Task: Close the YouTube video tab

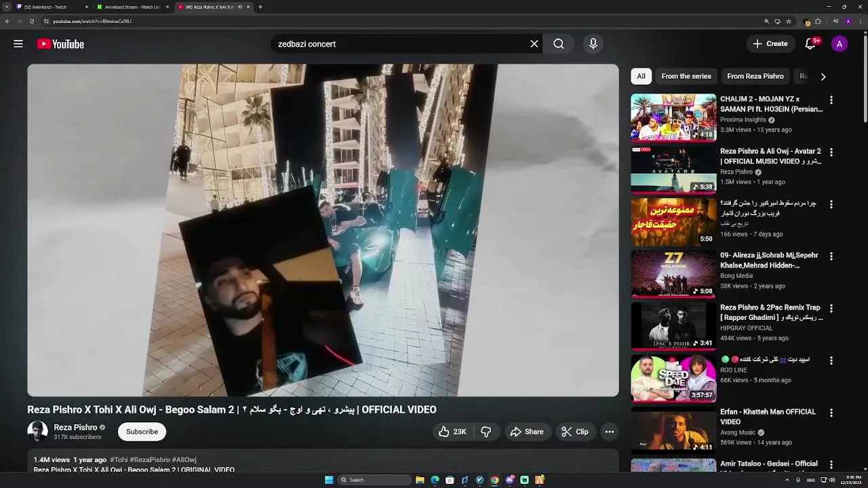Action: coord(248,7)
